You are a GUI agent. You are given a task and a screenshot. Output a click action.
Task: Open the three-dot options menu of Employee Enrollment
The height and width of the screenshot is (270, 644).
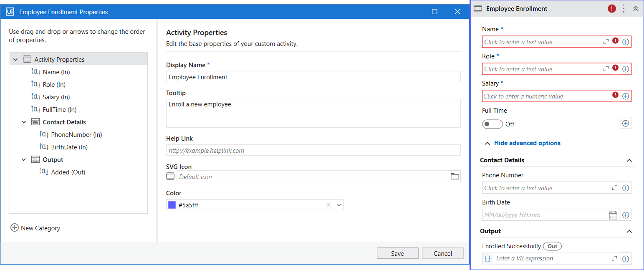pyautogui.click(x=624, y=8)
